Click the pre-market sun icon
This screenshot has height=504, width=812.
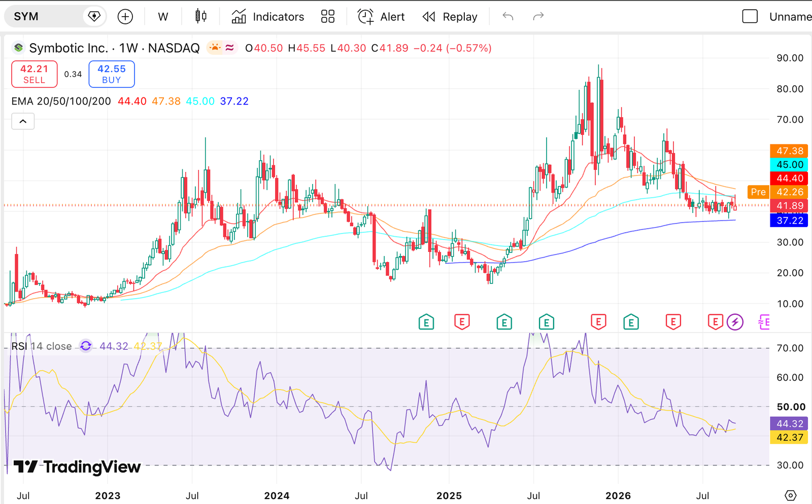point(215,48)
